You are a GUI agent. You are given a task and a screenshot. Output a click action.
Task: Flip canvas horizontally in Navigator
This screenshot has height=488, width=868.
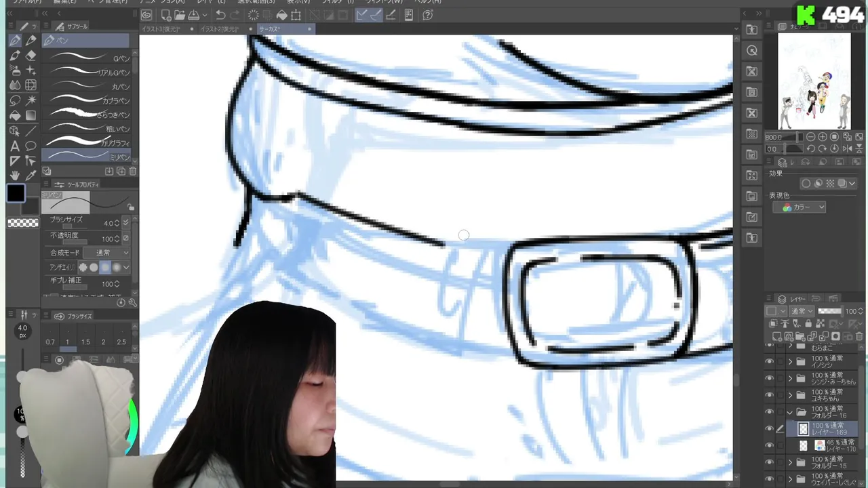846,149
